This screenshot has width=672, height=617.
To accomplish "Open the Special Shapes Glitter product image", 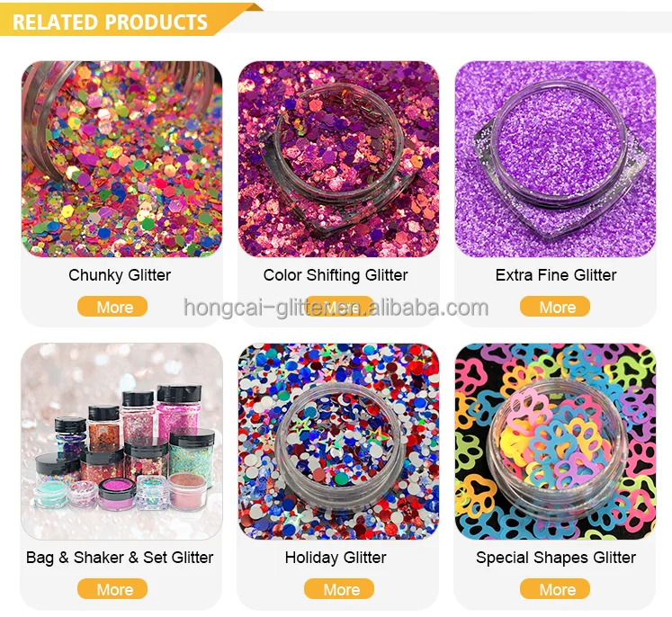I will (555, 441).
